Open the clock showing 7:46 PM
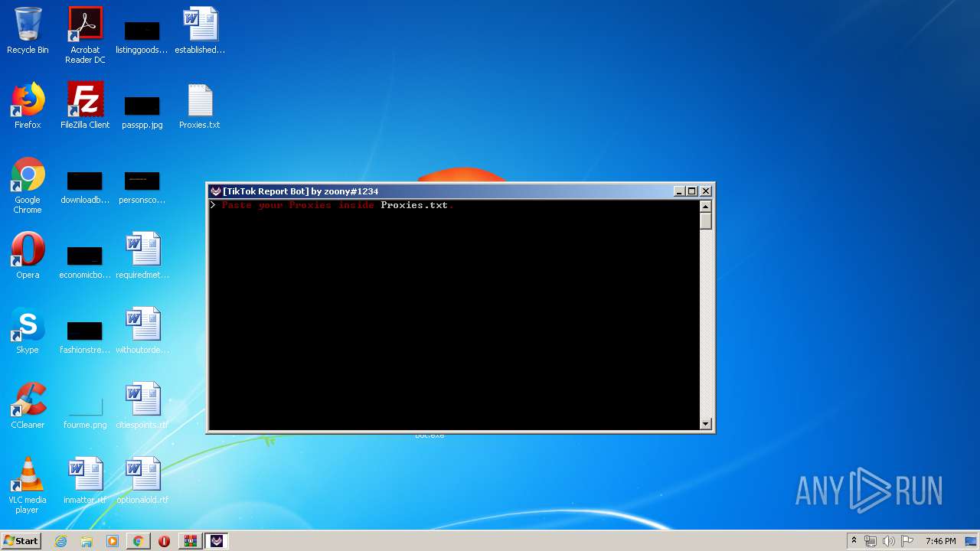Viewport: 980px width, 551px height. coord(940,541)
